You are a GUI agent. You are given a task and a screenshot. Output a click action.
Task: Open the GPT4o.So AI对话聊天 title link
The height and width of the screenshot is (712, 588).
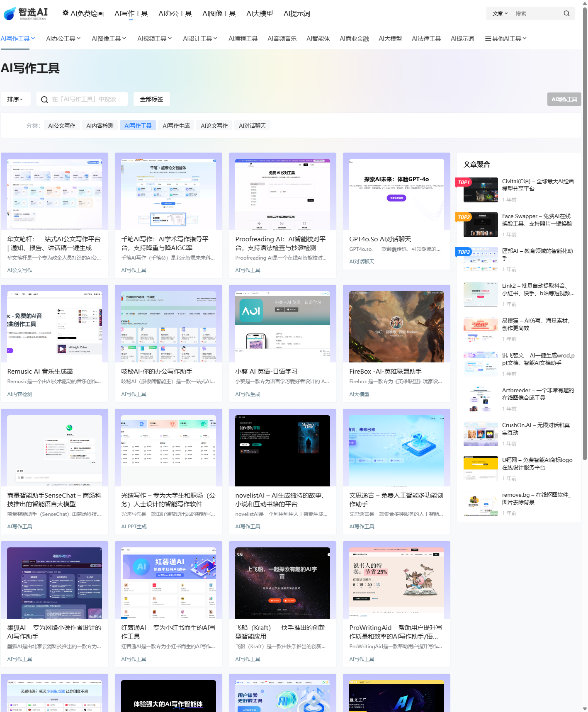coord(380,239)
